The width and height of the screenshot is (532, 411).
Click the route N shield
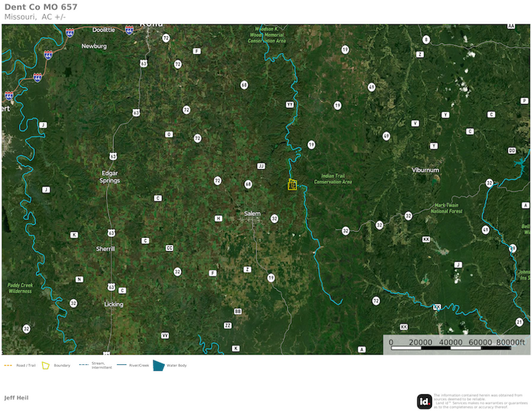(x=79, y=279)
